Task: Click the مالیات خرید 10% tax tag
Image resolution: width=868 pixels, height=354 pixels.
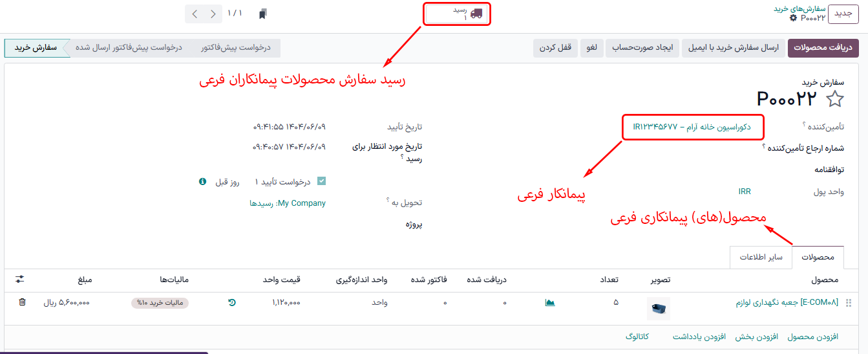Action: (x=160, y=303)
